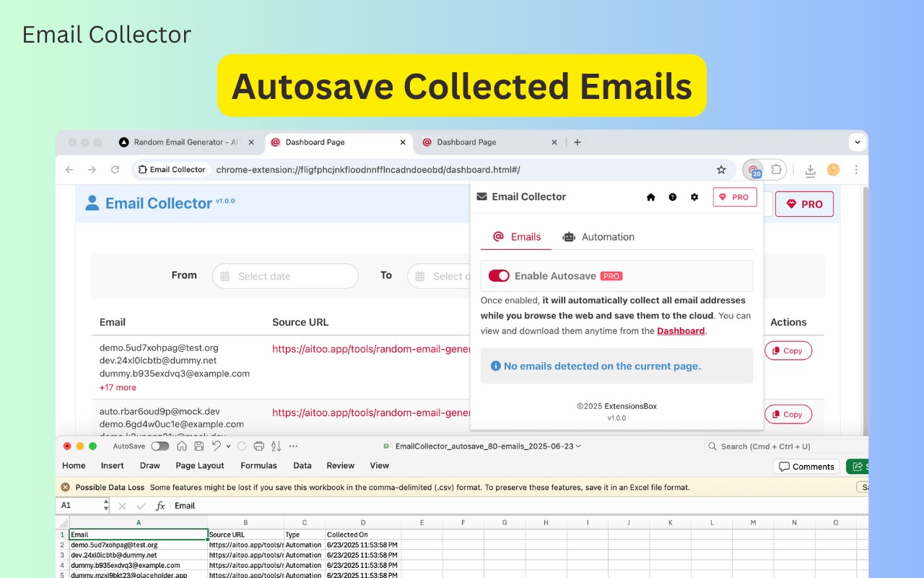Disable the Enable Autosave switch

tap(499, 276)
